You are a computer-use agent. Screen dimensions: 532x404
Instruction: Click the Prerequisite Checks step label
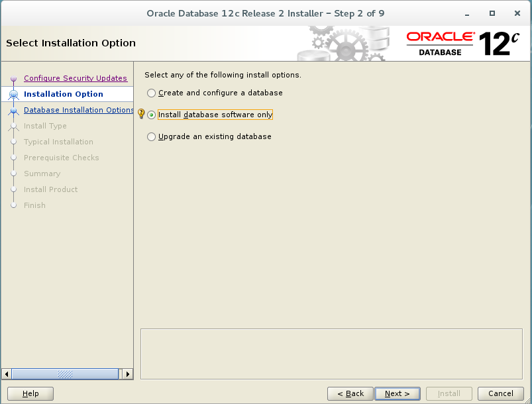(62, 158)
